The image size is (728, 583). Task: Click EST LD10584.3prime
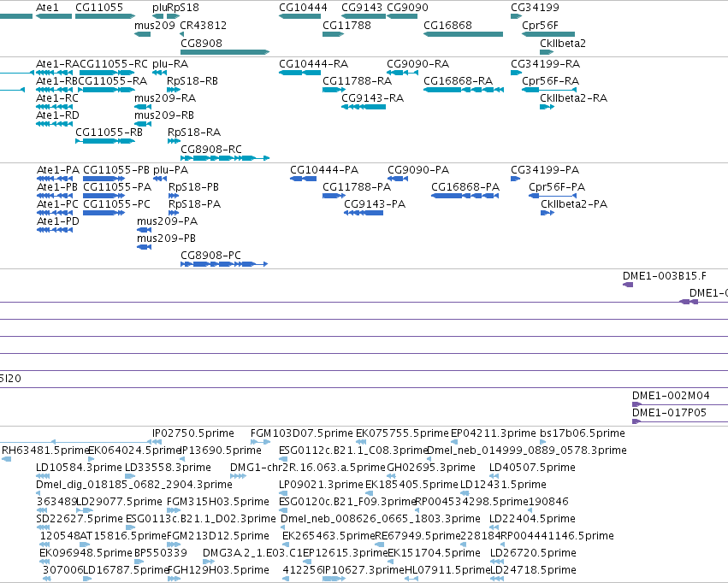[43, 476]
